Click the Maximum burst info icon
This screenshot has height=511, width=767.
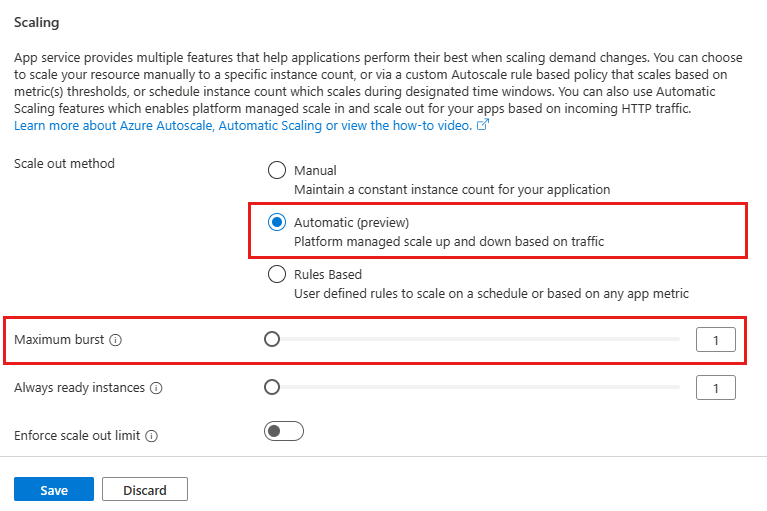115,340
